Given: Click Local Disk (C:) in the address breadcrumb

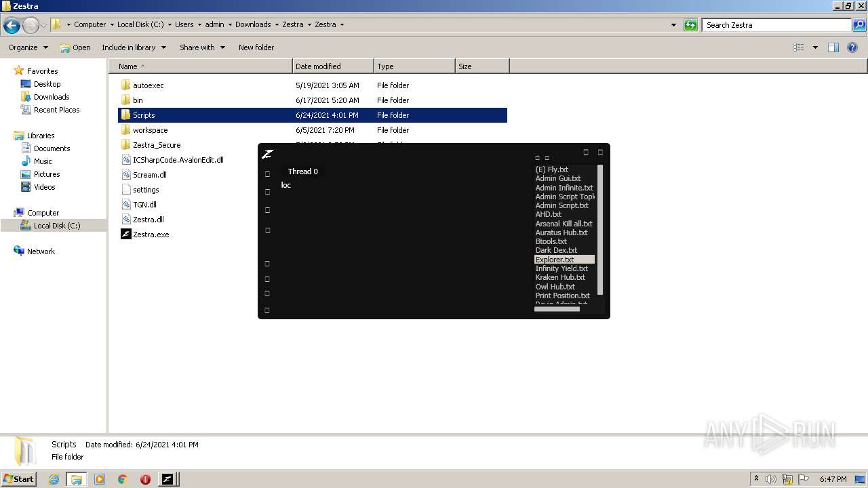Looking at the screenshot, I should [140, 24].
